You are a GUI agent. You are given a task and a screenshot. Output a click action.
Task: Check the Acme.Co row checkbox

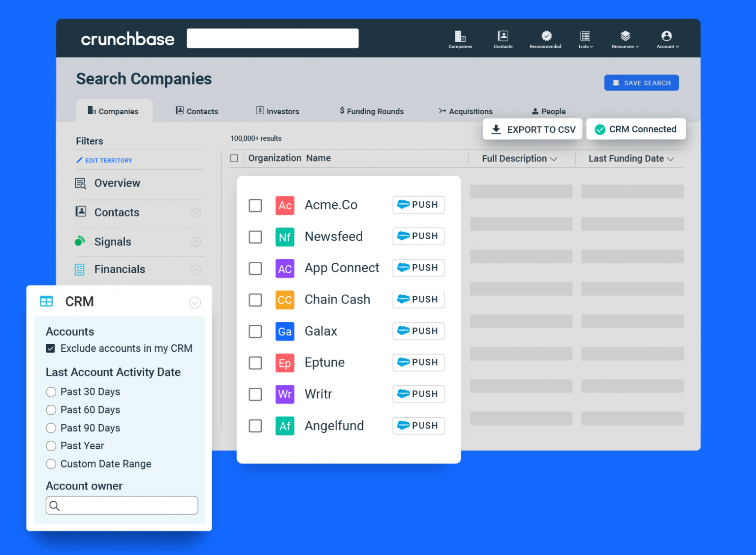coord(255,205)
